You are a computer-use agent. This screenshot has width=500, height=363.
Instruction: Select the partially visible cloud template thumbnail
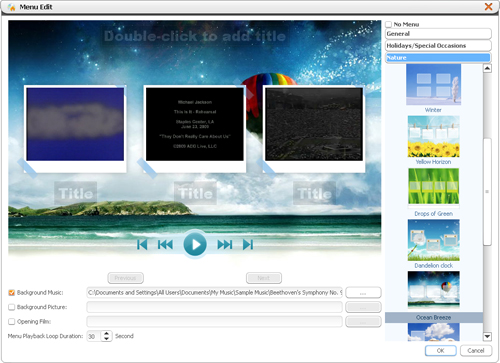(433, 332)
